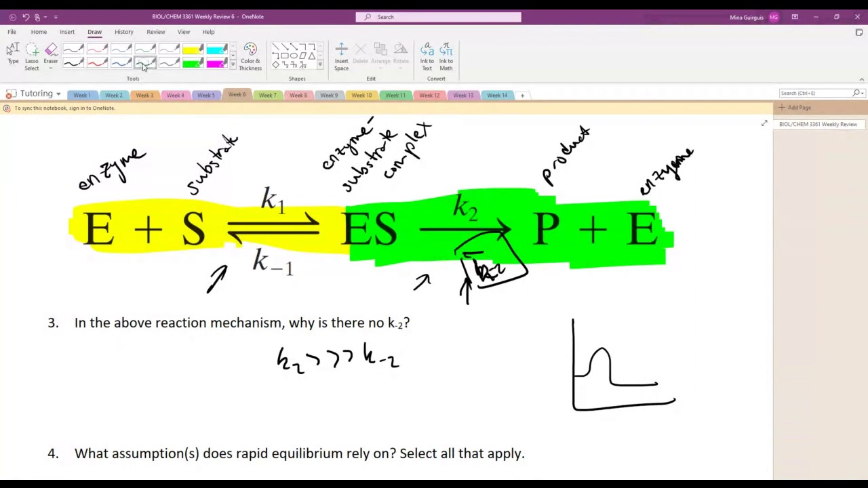868x488 pixels.
Task: Select the cyan highlighter
Action: pyautogui.click(x=216, y=49)
